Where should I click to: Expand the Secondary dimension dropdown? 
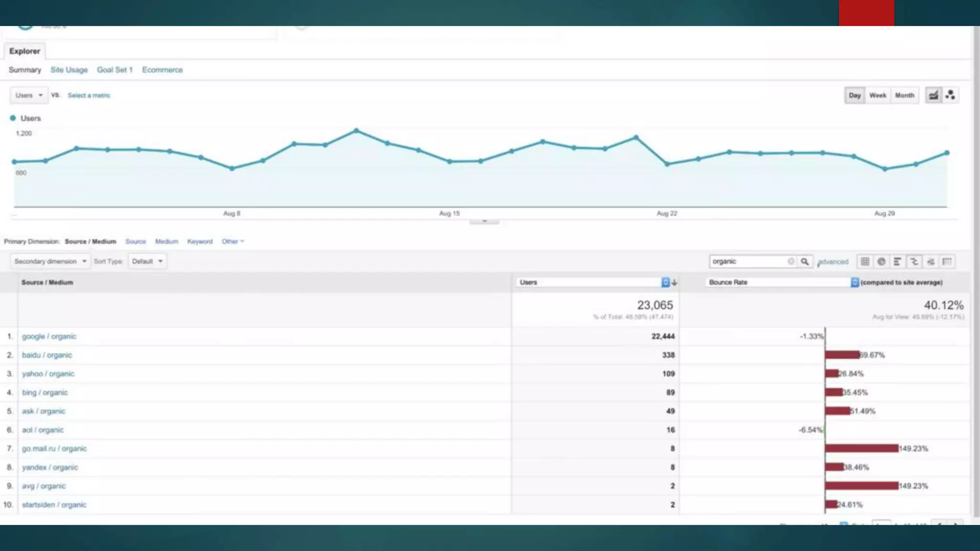pos(50,261)
